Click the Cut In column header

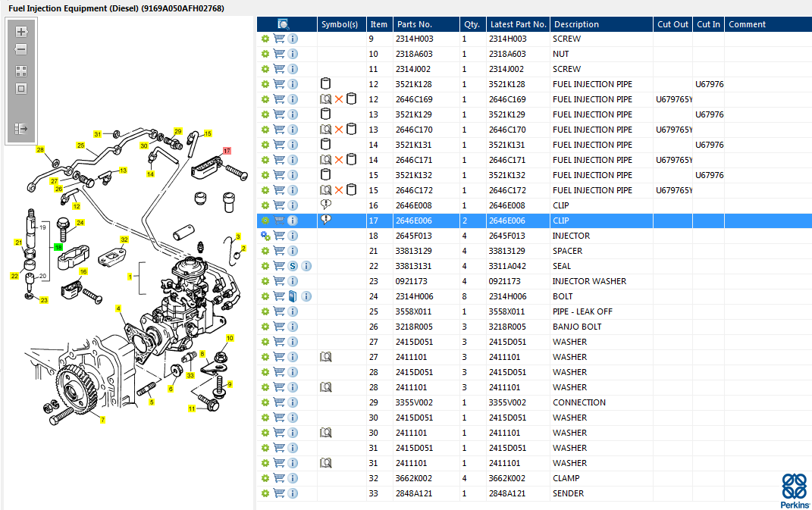point(708,24)
